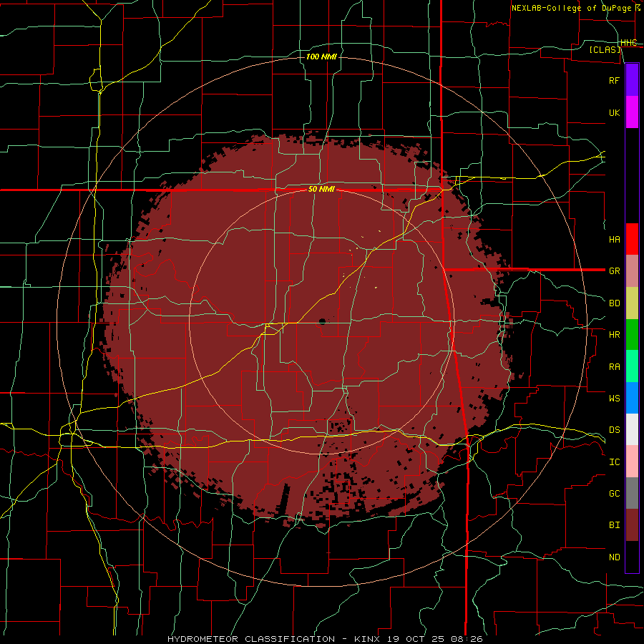Click the black radar site dot at center
644x644 pixels.
(x=322, y=321)
